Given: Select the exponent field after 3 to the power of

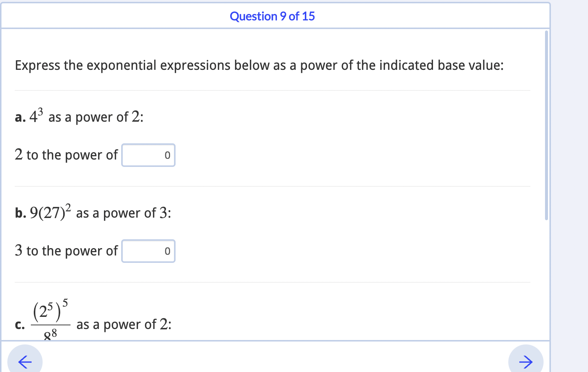Looking at the screenshot, I should tap(148, 251).
